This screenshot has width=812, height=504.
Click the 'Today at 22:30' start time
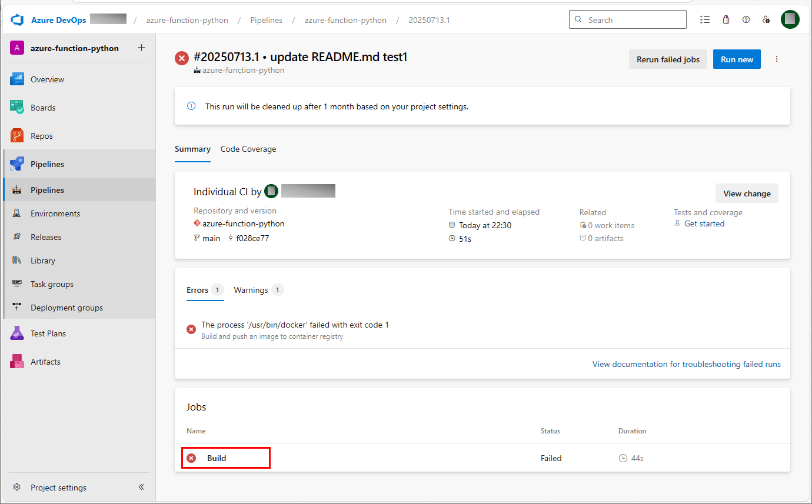click(x=485, y=225)
